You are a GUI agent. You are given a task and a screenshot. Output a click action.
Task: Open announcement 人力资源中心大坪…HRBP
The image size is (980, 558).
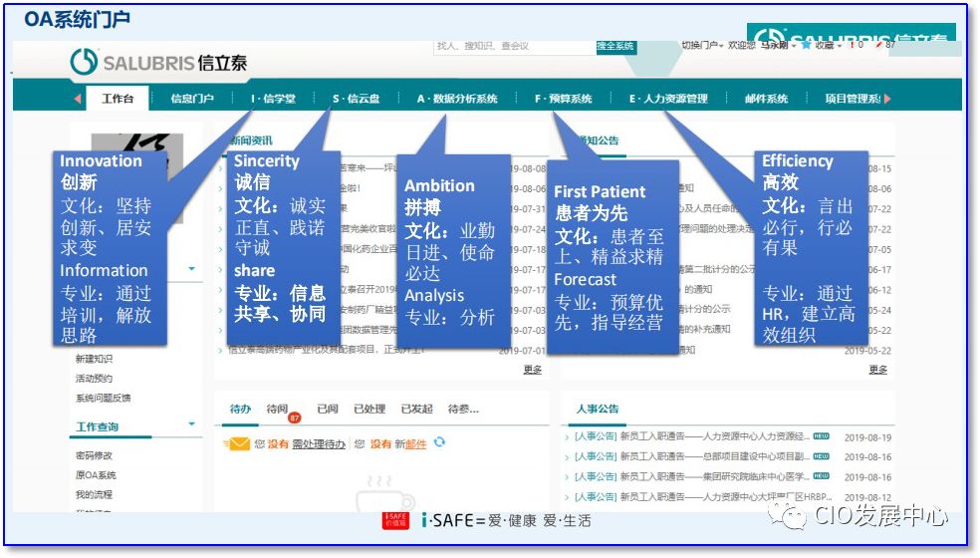point(703,496)
